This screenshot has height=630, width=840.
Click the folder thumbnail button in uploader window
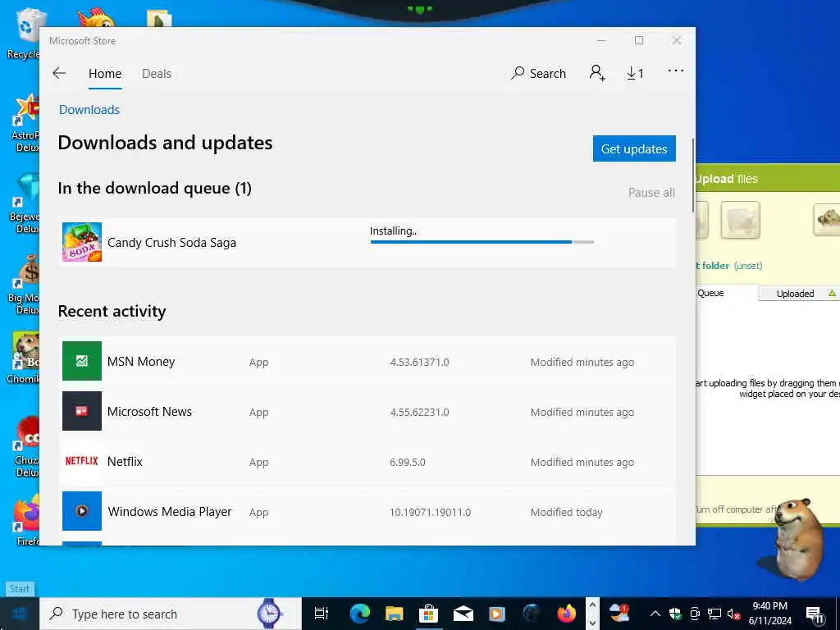coord(741,220)
